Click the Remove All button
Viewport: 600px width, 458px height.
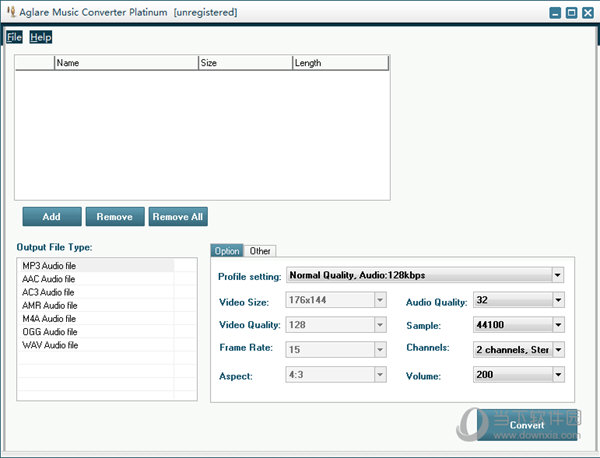click(178, 217)
